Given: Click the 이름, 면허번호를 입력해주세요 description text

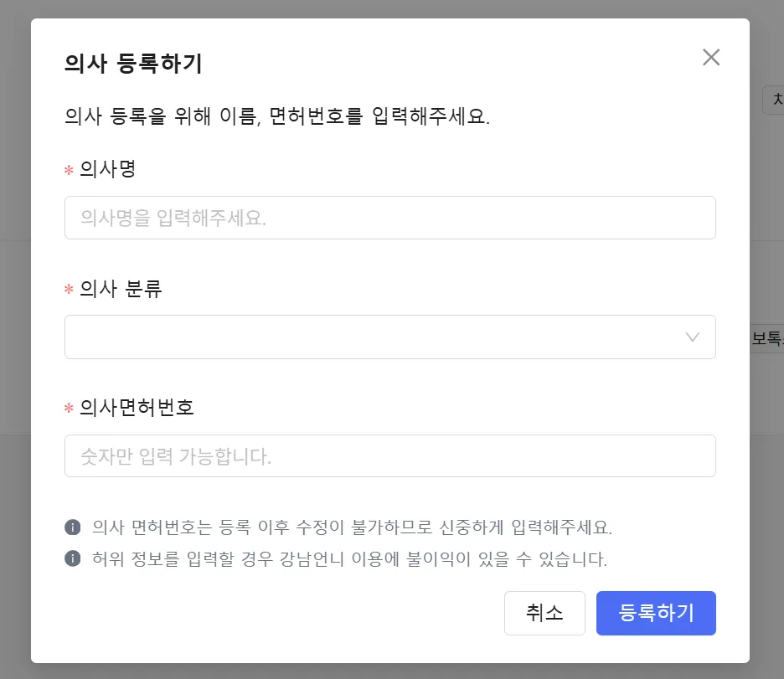Looking at the screenshot, I should (276, 116).
